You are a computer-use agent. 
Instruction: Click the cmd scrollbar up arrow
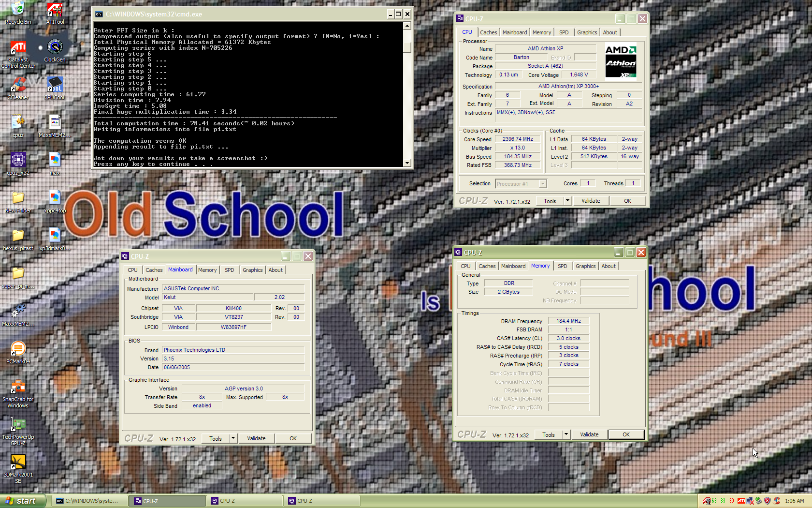407,26
